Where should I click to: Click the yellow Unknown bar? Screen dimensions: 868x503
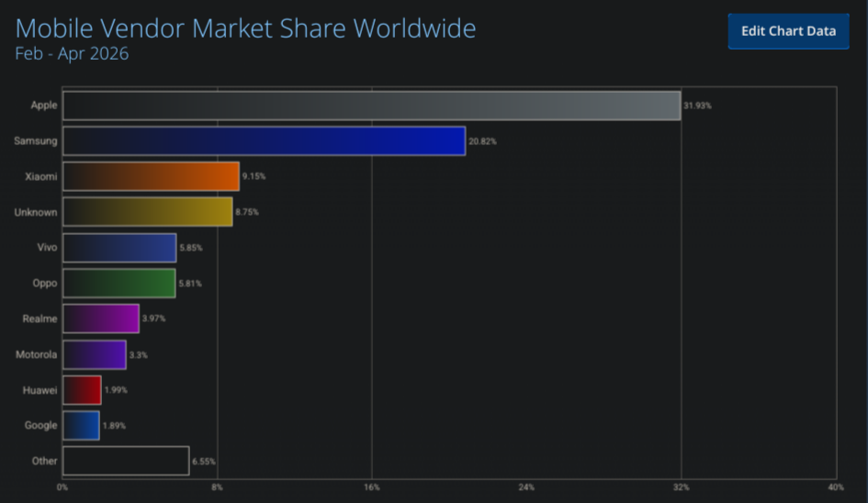click(x=148, y=212)
